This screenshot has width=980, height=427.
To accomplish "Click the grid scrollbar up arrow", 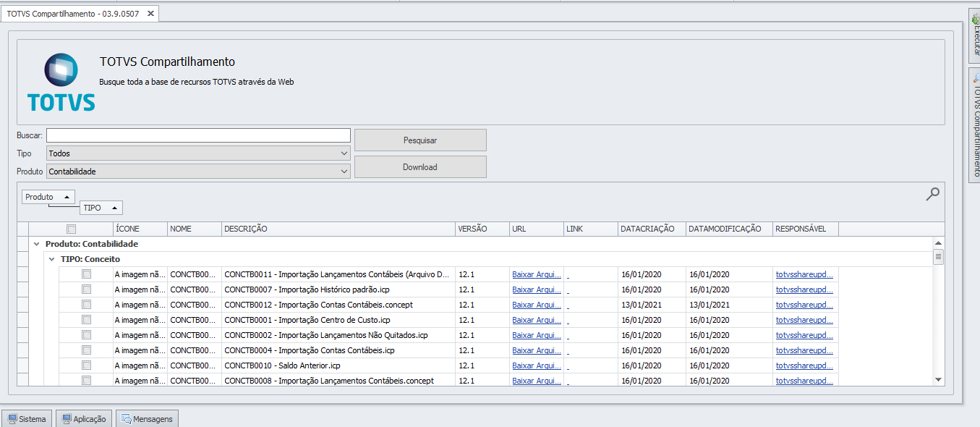I will 939,244.
